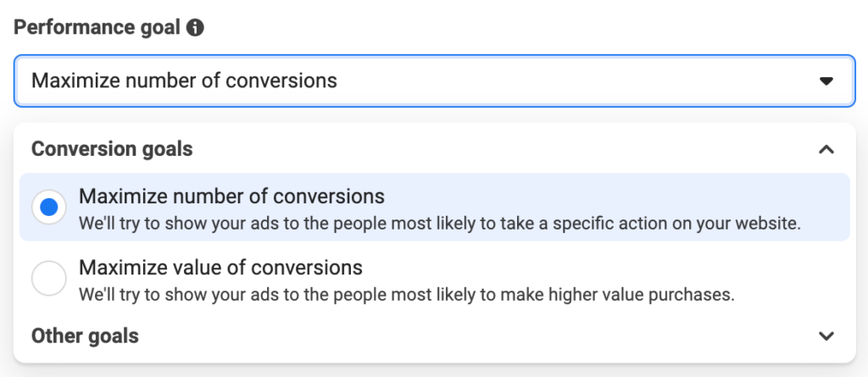Select the Maximize number of conversions radio button
Screen dimensions: 868x377
click(49, 208)
